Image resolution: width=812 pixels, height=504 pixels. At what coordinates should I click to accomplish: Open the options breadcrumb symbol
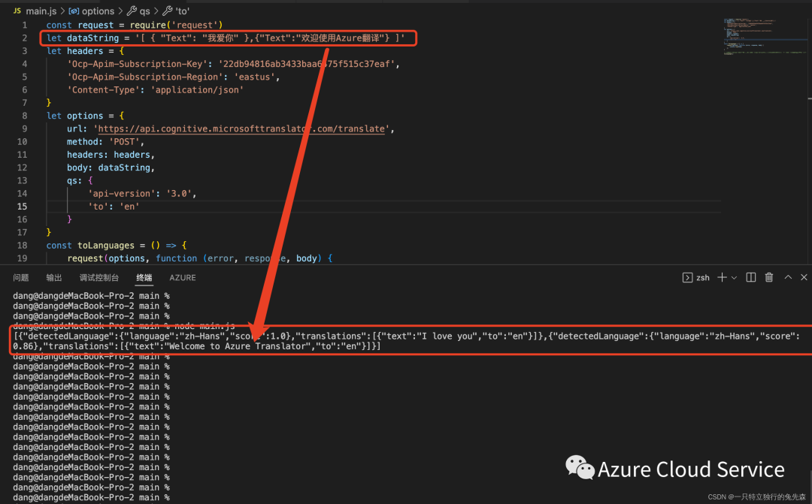coord(91,11)
